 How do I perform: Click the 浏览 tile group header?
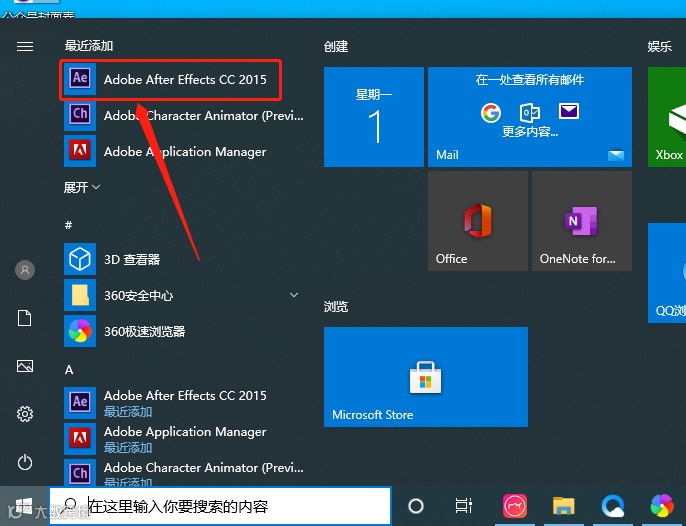[x=336, y=306]
